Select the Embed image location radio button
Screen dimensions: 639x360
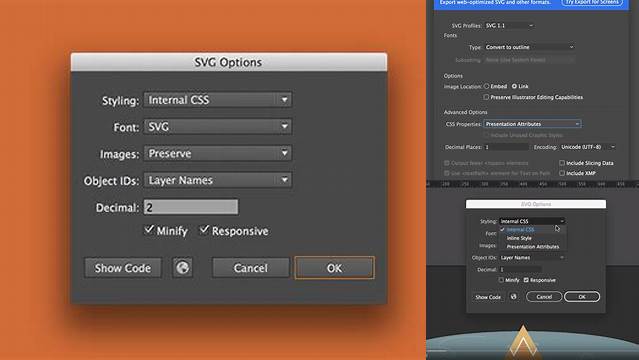coord(486,86)
